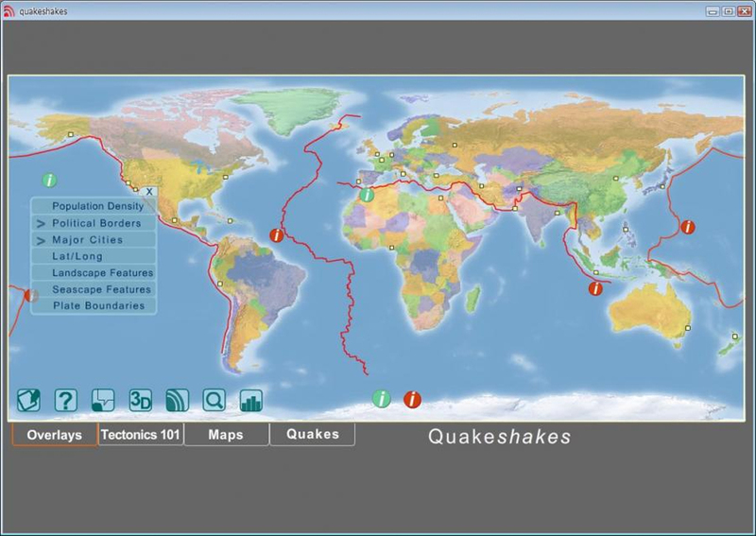The width and height of the screenshot is (756, 536).
Task: Click the city marker in western Russia
Action: coord(455,145)
